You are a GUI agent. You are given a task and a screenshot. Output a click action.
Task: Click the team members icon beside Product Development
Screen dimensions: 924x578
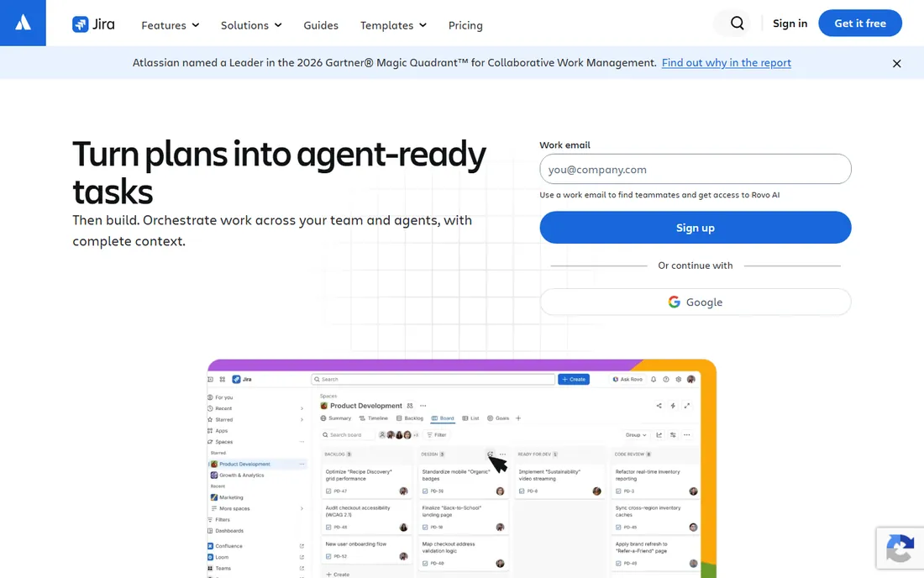coord(410,406)
